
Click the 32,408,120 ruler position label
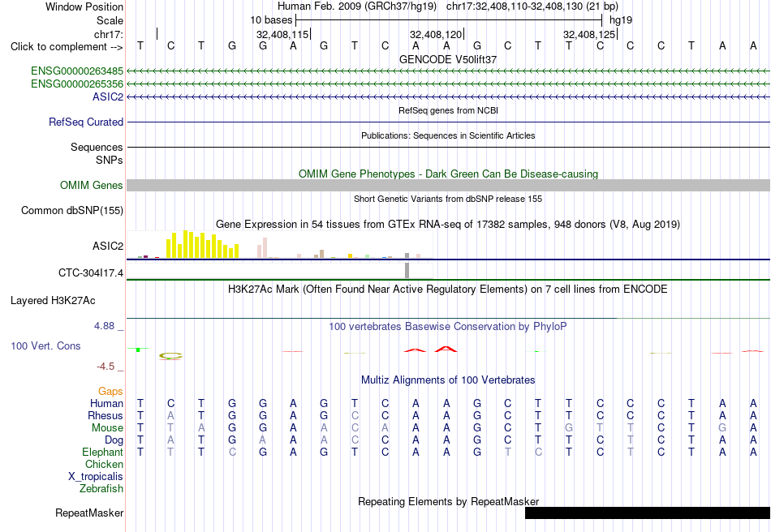click(436, 34)
